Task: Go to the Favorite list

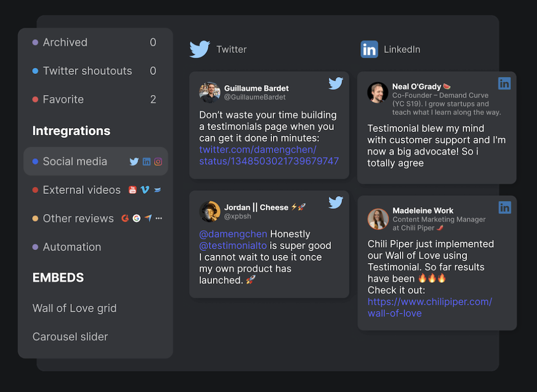Action: click(95, 99)
